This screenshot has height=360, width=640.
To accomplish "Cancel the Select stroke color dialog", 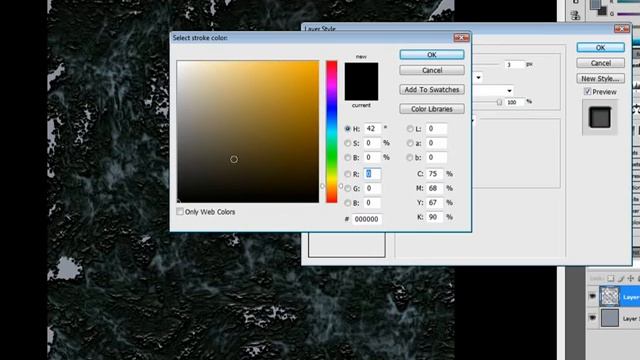I will (432, 70).
